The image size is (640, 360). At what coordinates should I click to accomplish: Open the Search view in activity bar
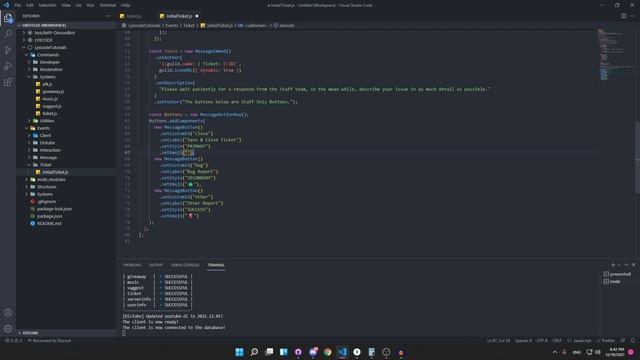pos(8,34)
